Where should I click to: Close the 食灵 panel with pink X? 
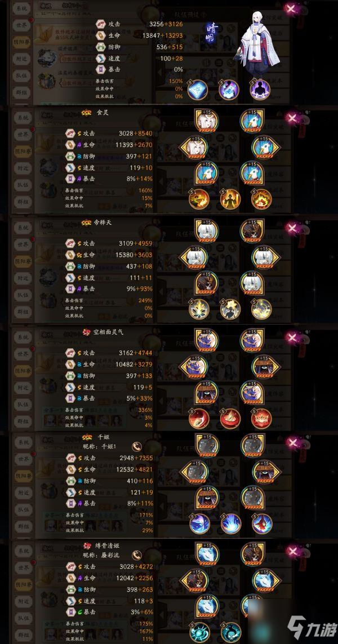[292, 119]
